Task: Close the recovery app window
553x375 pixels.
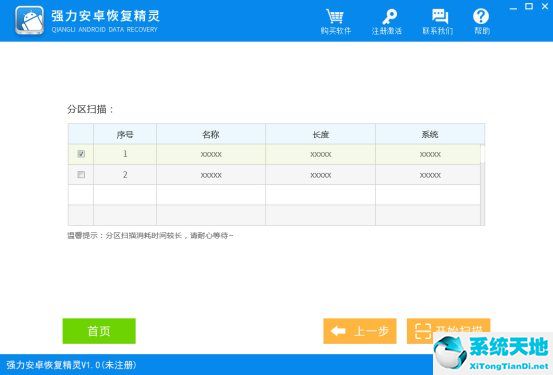Action: click(x=545, y=6)
